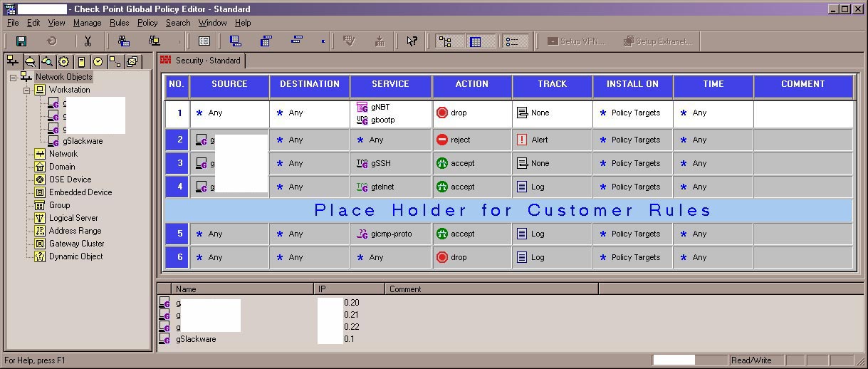The image size is (868, 369).
Task: Click the gSlackware workstation icon in bottom list
Action: click(164, 339)
